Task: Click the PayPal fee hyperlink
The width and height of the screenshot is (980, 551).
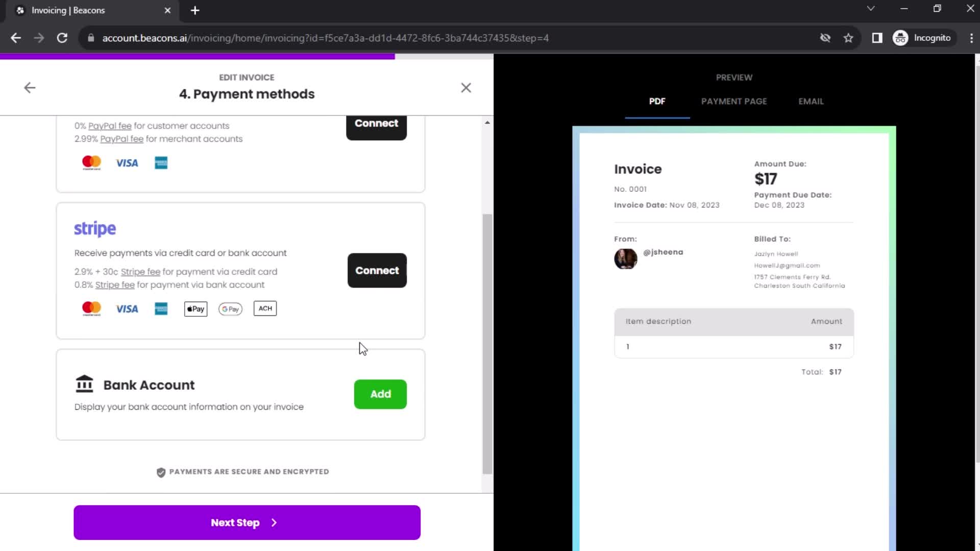Action: [109, 126]
